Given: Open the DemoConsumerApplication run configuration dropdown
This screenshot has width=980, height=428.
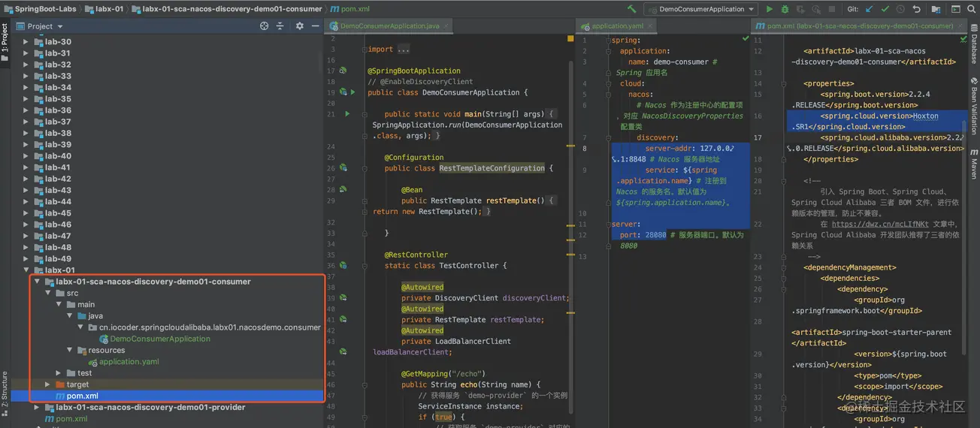Looking at the screenshot, I should [700, 9].
